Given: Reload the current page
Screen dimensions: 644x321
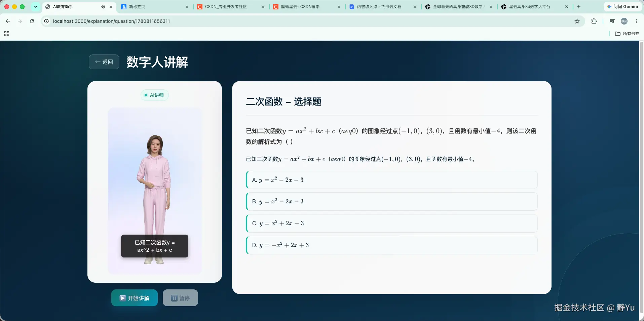Looking at the screenshot, I should (x=32, y=21).
